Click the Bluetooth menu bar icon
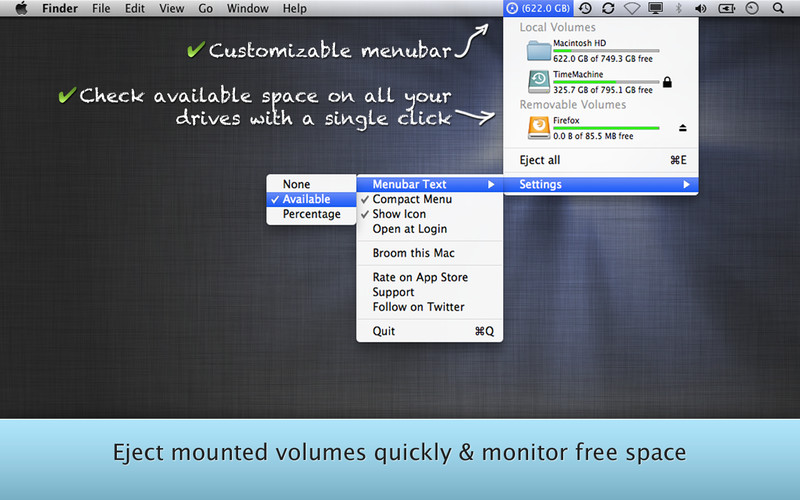The width and height of the screenshot is (800, 500). [x=679, y=9]
